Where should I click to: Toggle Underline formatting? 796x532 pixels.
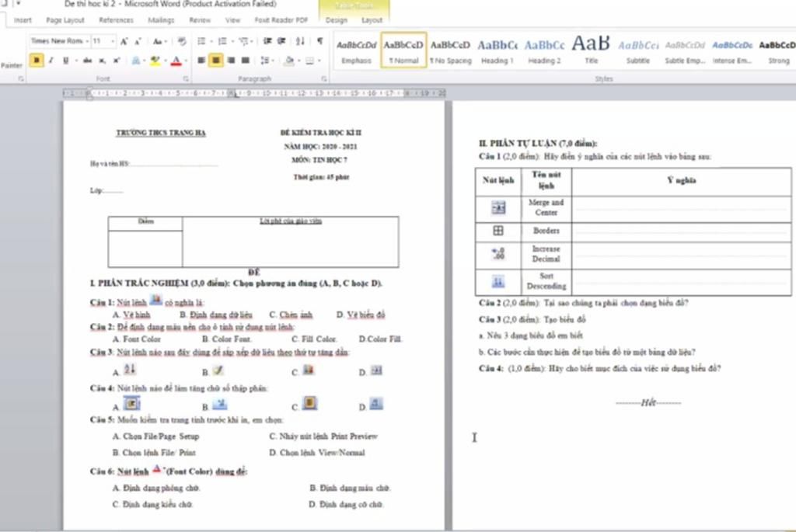tap(65, 61)
